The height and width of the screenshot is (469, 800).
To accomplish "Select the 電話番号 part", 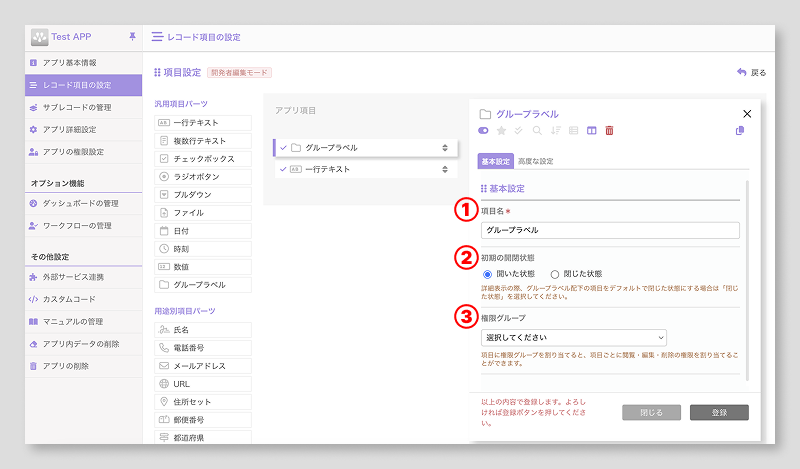I will pyautogui.click(x=203, y=348).
